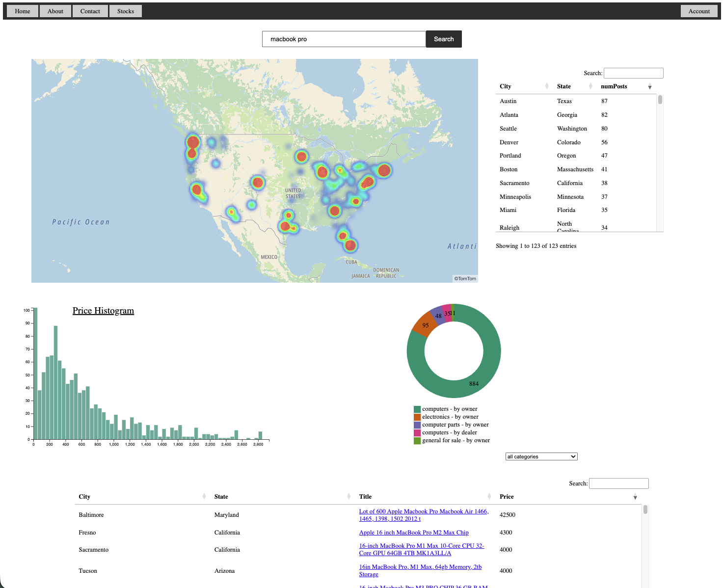Screen dimensions: 723x588
Task: Click the 4300 price cell
Action: click(506, 533)
